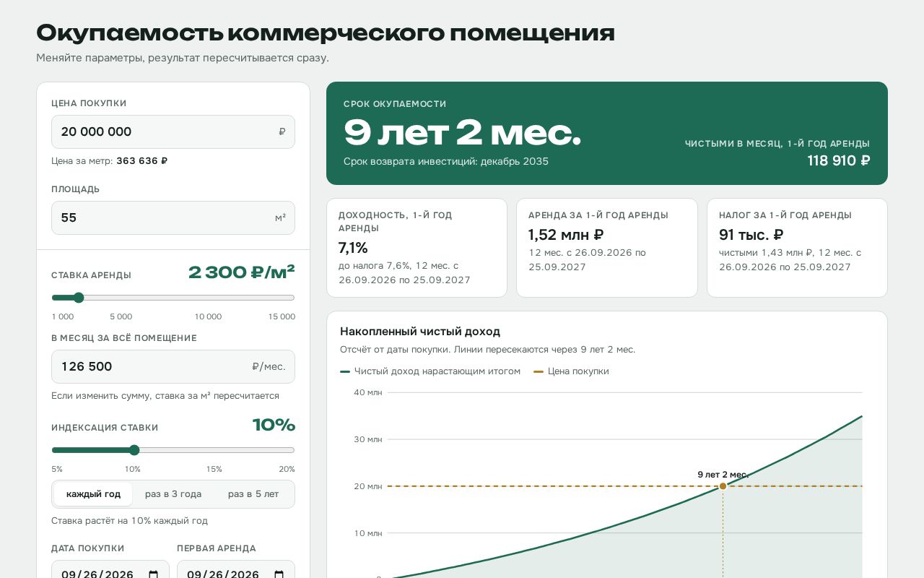Click the «10 млн» axis label on the chart
924x578 pixels.
click(368, 533)
